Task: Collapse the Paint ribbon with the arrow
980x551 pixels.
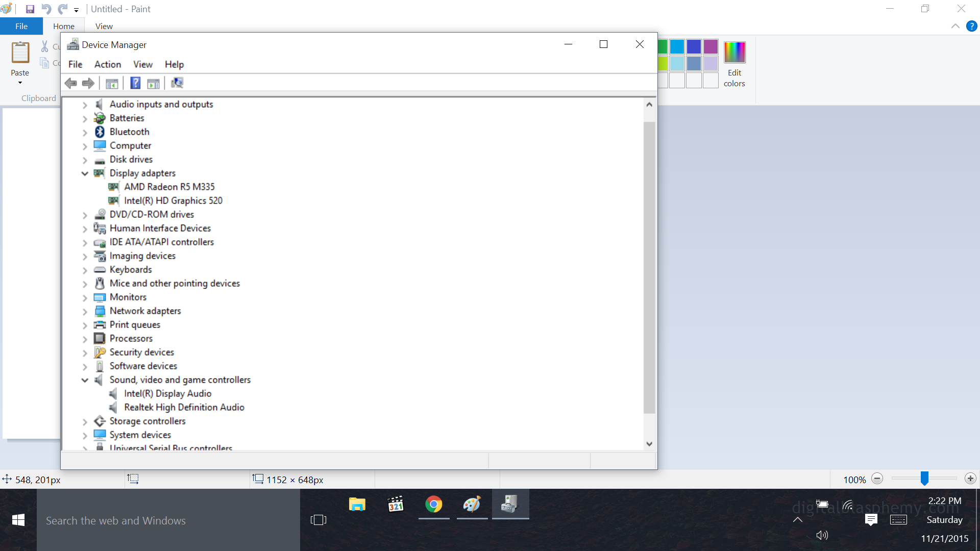Action: point(955,26)
